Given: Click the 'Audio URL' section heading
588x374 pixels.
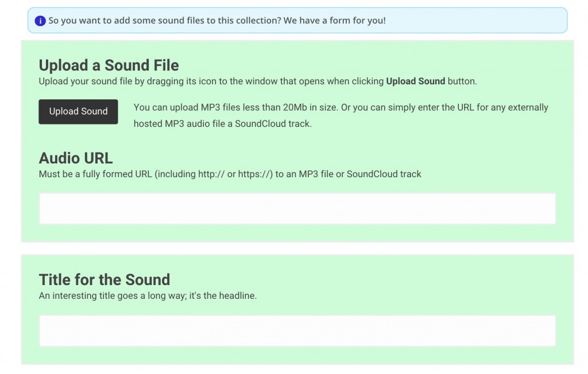Looking at the screenshot, I should coord(75,158).
